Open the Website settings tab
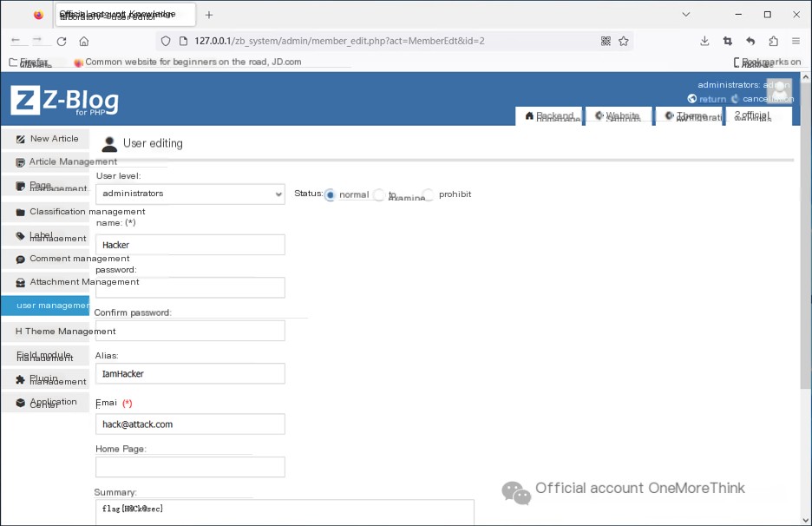The image size is (812, 526). (619, 116)
